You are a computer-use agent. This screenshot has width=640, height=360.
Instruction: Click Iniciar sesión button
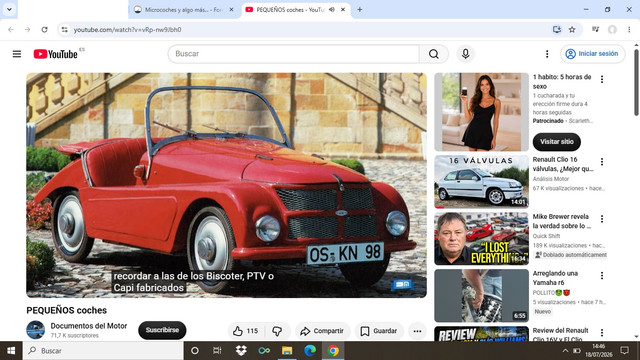tap(593, 54)
